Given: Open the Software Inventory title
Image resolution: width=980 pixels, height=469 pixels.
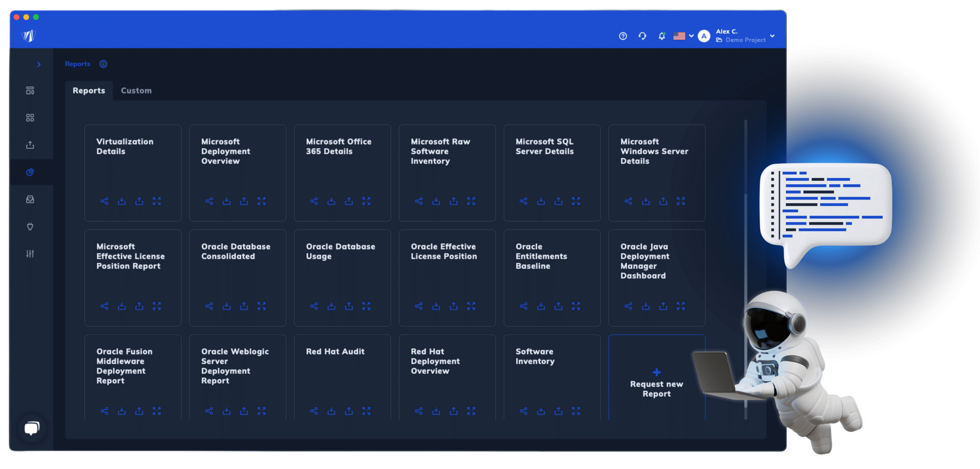Looking at the screenshot, I should click(535, 356).
